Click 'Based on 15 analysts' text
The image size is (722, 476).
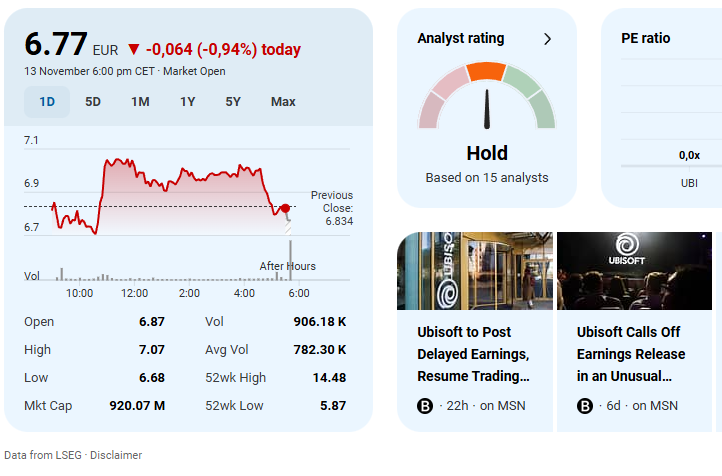[x=487, y=178]
